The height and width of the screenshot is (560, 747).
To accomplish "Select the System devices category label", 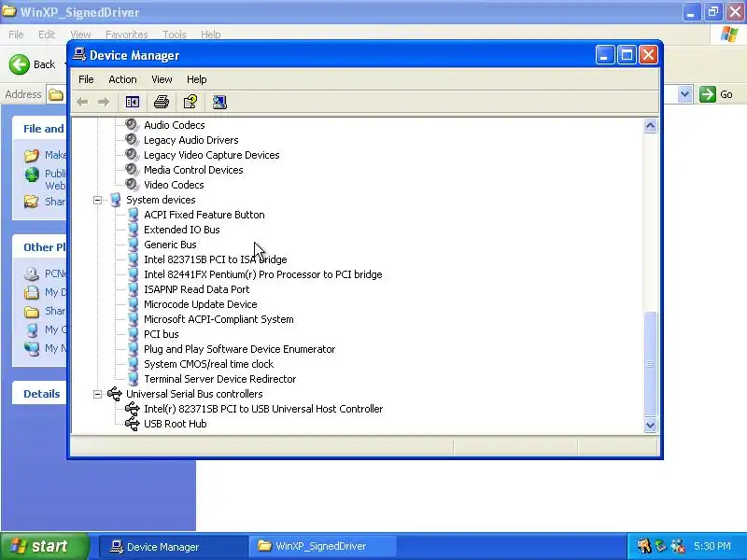I will coord(161,200).
